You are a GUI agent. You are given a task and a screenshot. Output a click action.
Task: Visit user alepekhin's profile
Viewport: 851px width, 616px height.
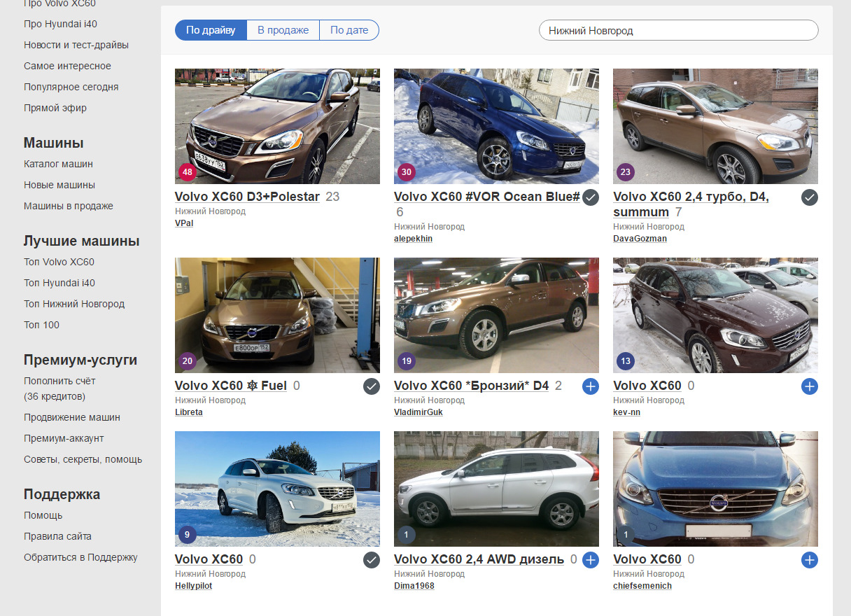coord(413,239)
